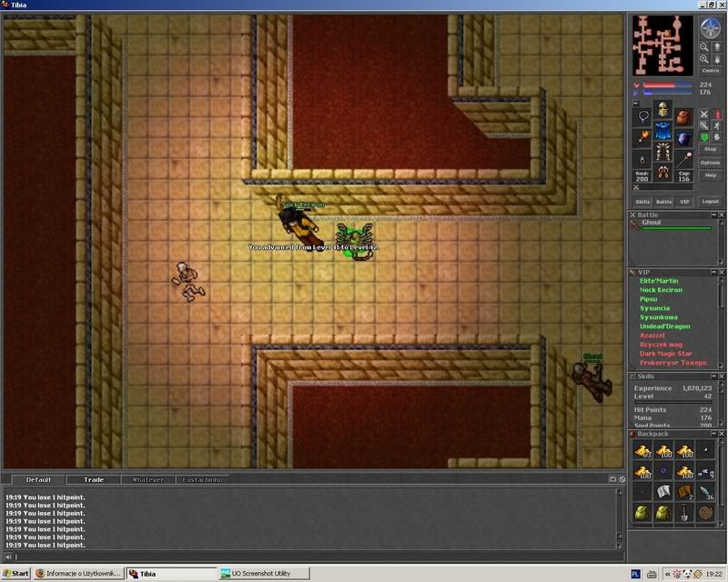Move minimap one floor up
The image size is (728, 582).
click(x=716, y=47)
